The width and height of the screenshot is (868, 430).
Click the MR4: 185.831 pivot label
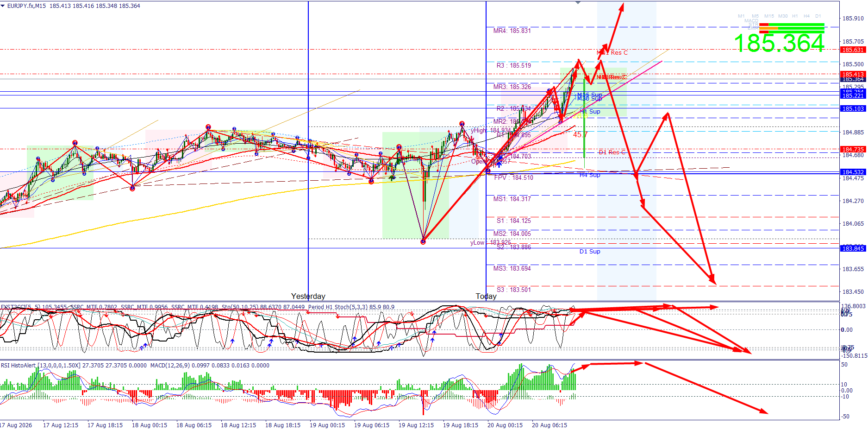pos(512,31)
